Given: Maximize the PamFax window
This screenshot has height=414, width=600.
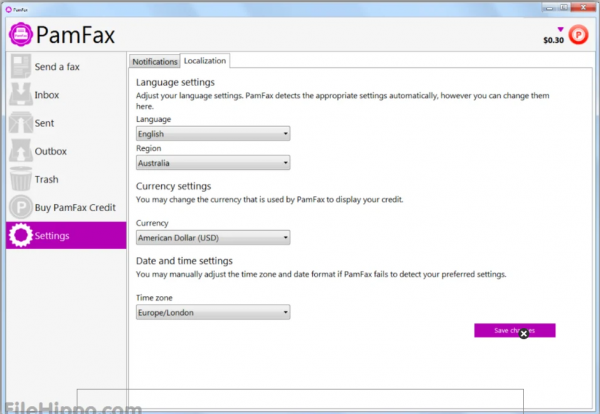Looking at the screenshot, I should [564, 7].
